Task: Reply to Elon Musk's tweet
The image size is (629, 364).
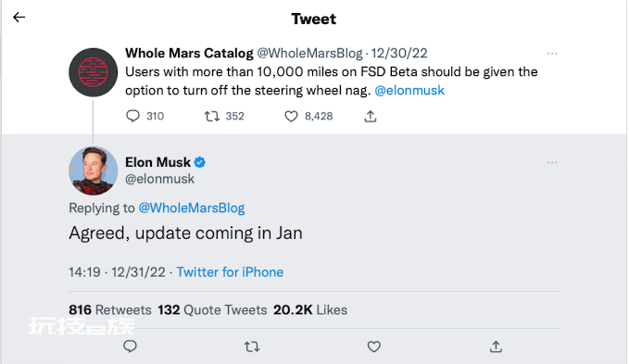Action: point(130,346)
